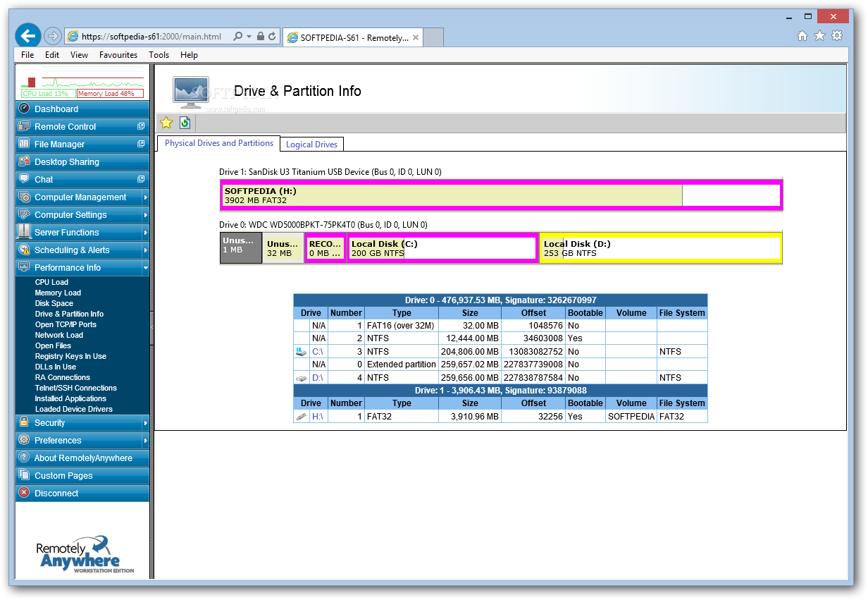The width and height of the screenshot is (868, 600).
Task: Click the Performance Info monitor icon
Action: tap(24, 267)
